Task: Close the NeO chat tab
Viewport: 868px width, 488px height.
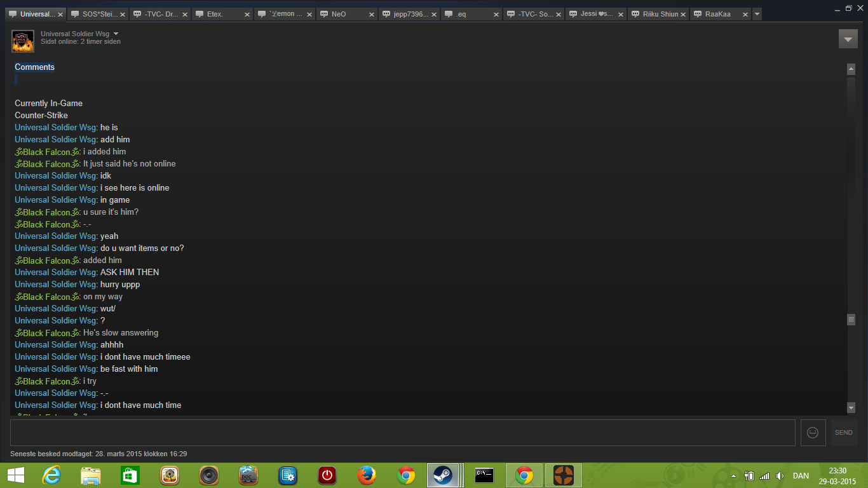Action: (372, 15)
